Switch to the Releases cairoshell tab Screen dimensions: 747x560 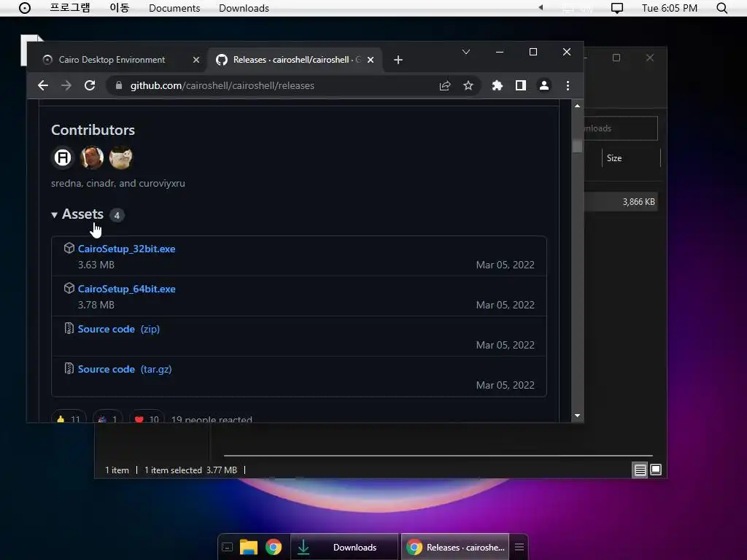(290, 60)
